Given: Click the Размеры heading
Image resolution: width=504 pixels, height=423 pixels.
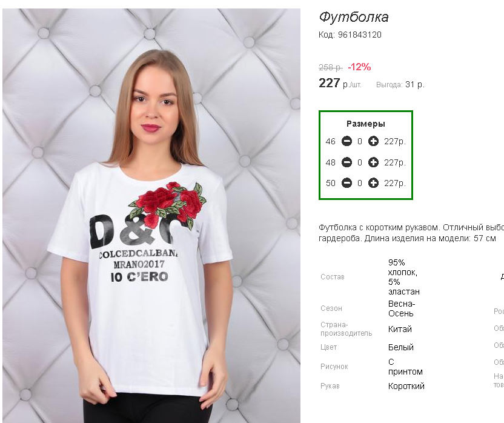Looking at the screenshot, I should point(366,124).
